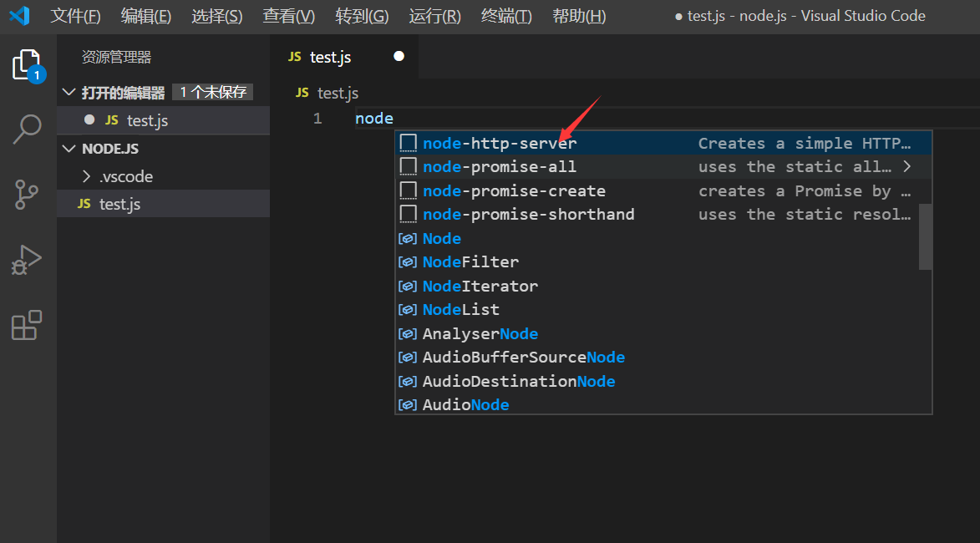Click the variable icon beside AnalyserNode
This screenshot has height=543, width=980.
tap(409, 333)
